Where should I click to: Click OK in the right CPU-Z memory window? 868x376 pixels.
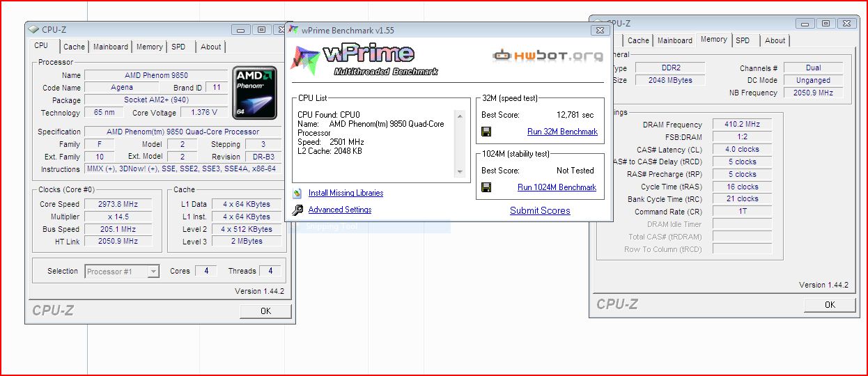point(830,305)
